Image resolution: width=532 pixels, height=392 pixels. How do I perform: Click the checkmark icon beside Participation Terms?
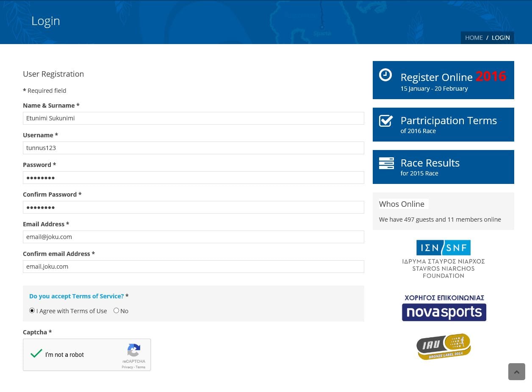(x=385, y=121)
